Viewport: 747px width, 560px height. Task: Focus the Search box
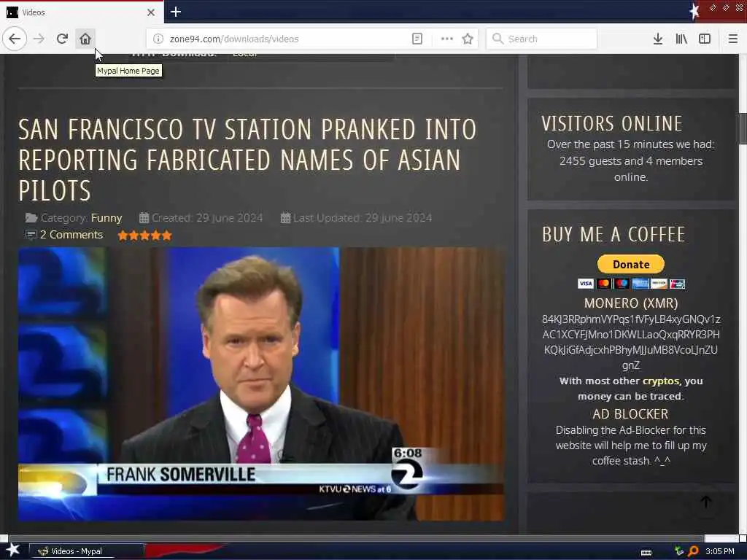[542, 39]
